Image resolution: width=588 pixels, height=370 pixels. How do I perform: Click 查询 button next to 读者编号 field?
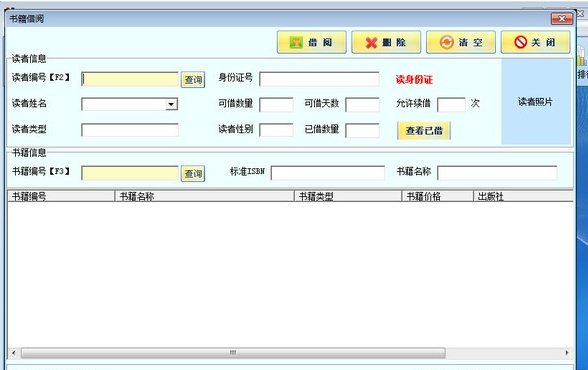pyautogui.click(x=193, y=80)
